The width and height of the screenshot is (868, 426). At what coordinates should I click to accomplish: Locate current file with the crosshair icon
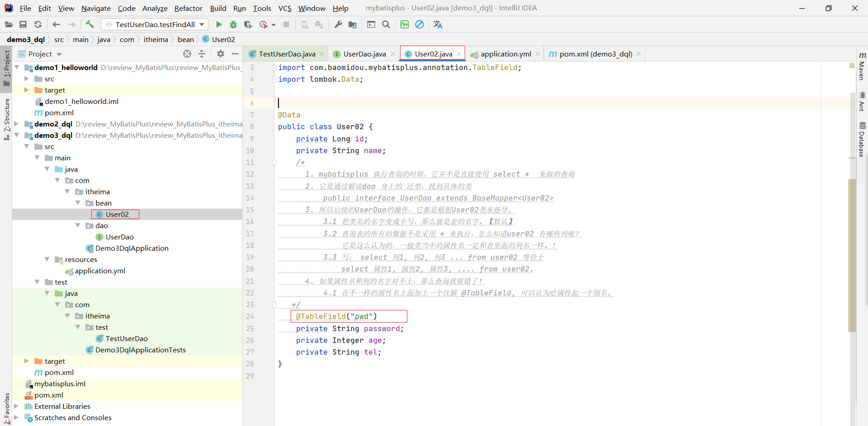[187, 54]
